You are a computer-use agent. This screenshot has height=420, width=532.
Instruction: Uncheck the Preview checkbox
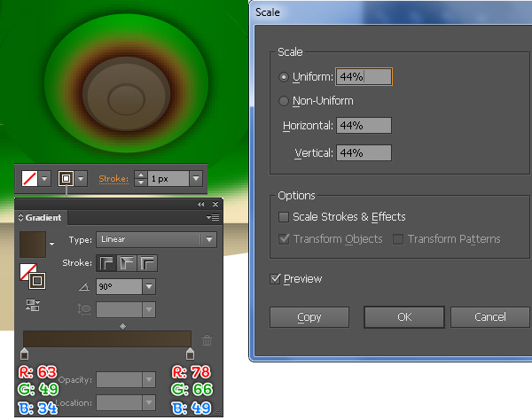coord(275,279)
